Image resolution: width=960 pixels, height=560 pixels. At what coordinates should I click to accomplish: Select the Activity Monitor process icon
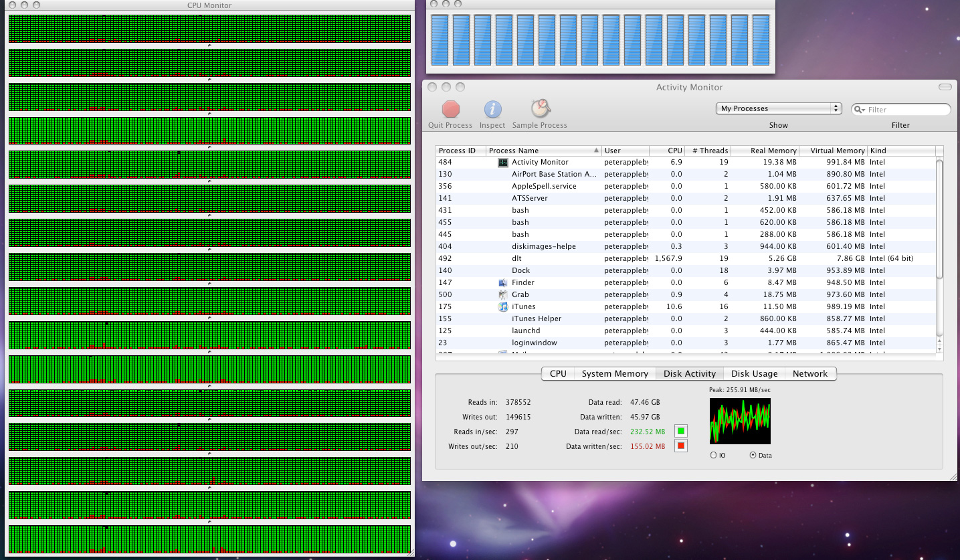503,162
